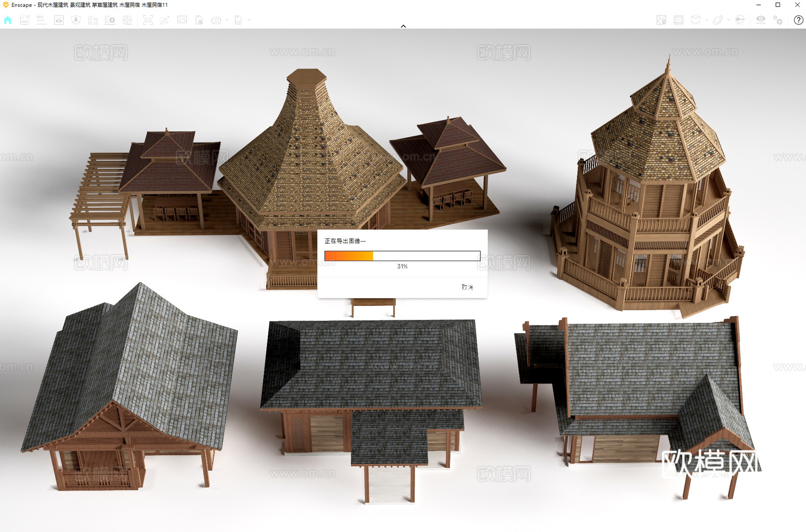Image resolution: width=806 pixels, height=532 pixels.
Task: Open the building lightning energy icon
Action: point(110,20)
